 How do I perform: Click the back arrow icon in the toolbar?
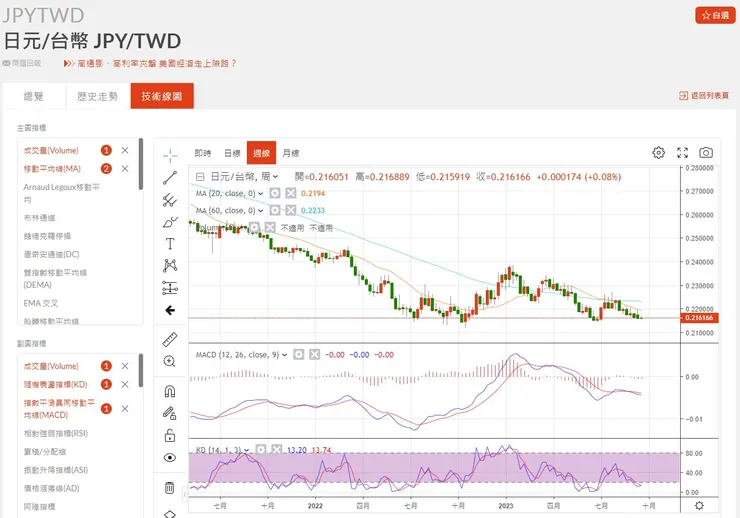pos(170,310)
